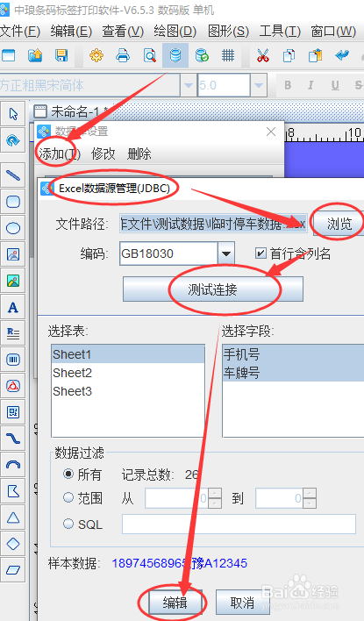Click 添加 in database settings dialog
The image size is (364, 621).
click(60, 153)
